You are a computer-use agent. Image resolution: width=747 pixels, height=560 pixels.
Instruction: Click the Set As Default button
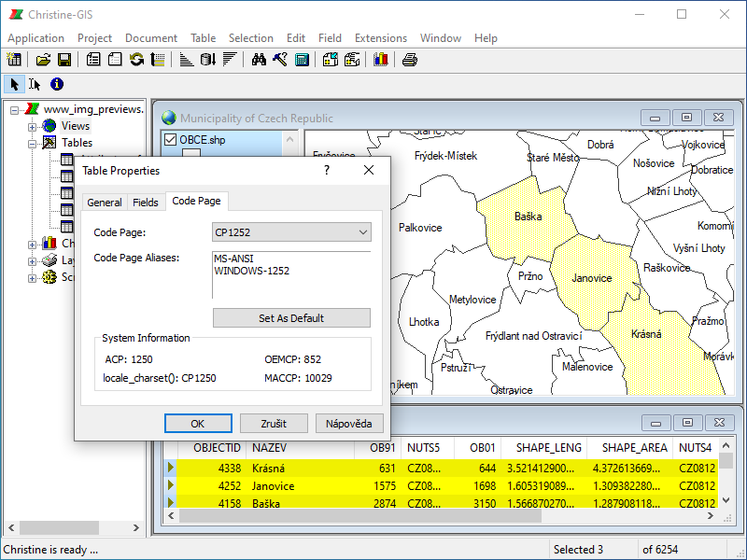click(x=291, y=318)
